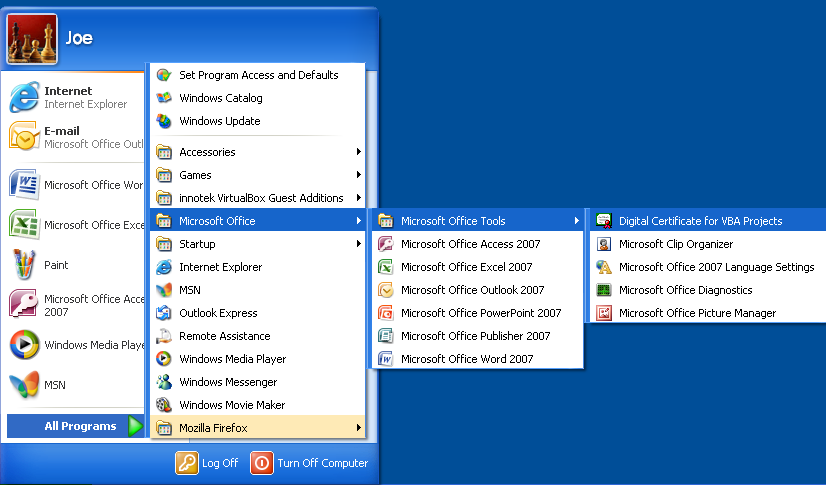Click the user name Joe
The image size is (826, 485).
click(x=79, y=38)
